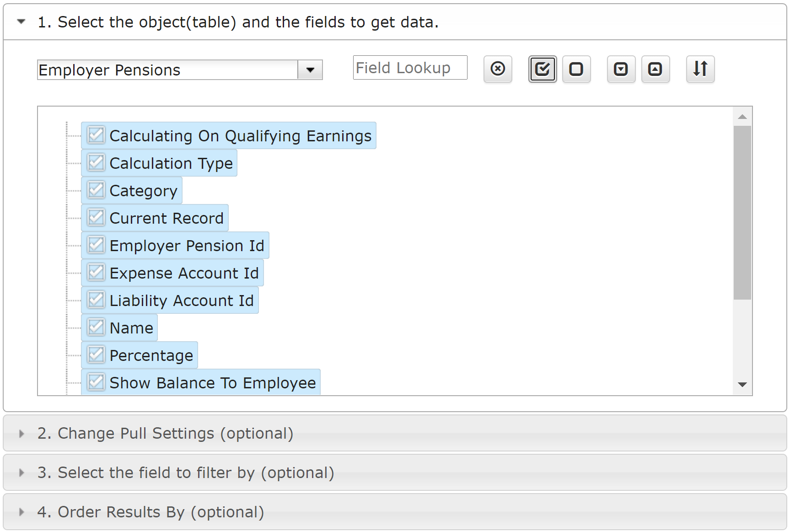Image resolution: width=790 pixels, height=532 pixels.
Task: Click the expand all down-arrow icon
Action: click(x=621, y=69)
